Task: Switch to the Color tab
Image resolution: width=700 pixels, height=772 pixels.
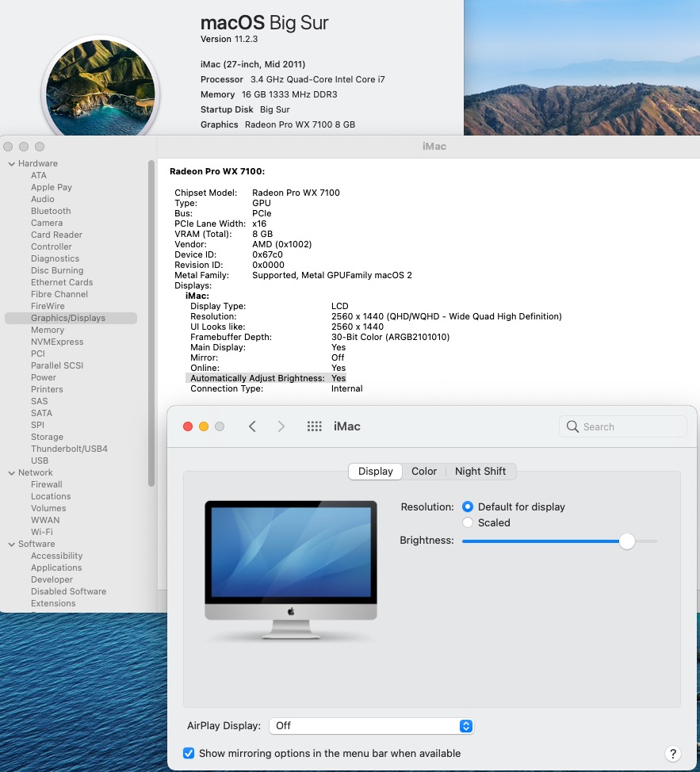Action: point(424,471)
